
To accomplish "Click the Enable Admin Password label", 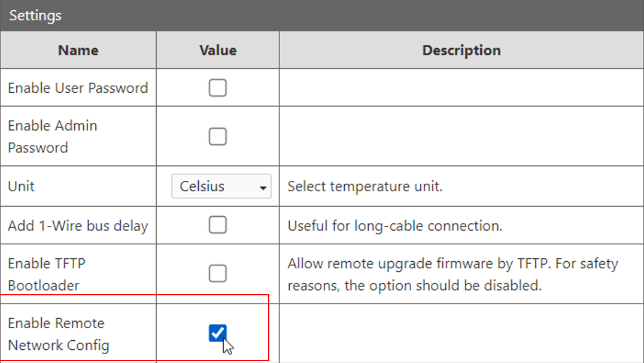I will point(53,137).
